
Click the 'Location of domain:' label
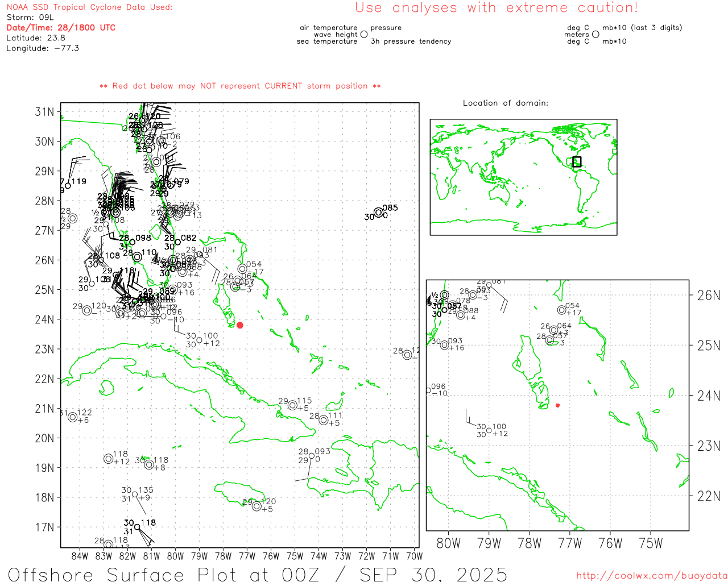[x=505, y=103]
